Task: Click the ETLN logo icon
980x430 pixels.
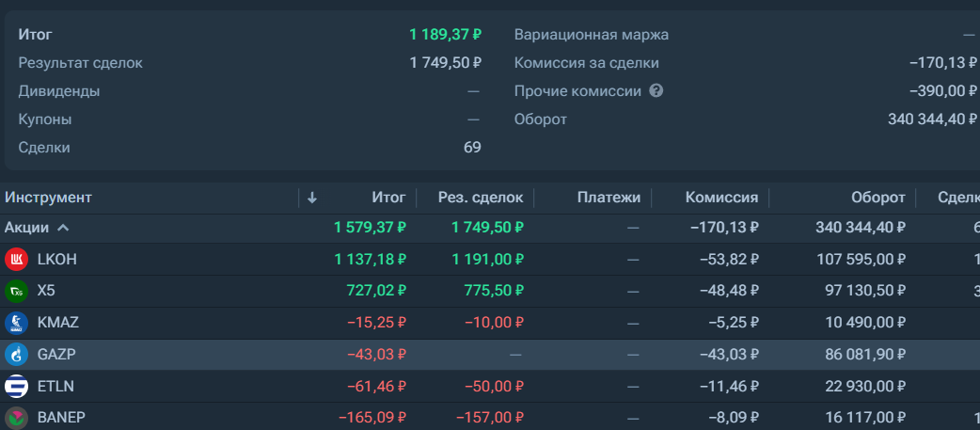Action: 16,387
